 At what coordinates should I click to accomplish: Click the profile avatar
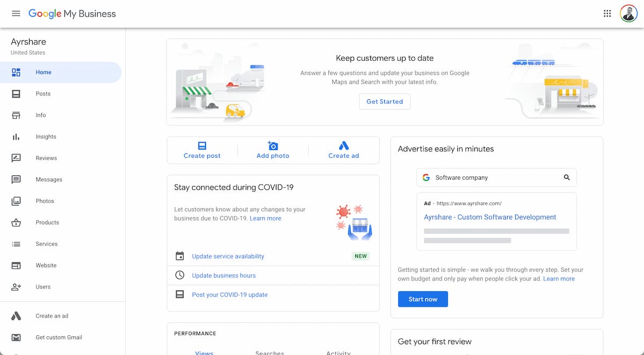628,13
